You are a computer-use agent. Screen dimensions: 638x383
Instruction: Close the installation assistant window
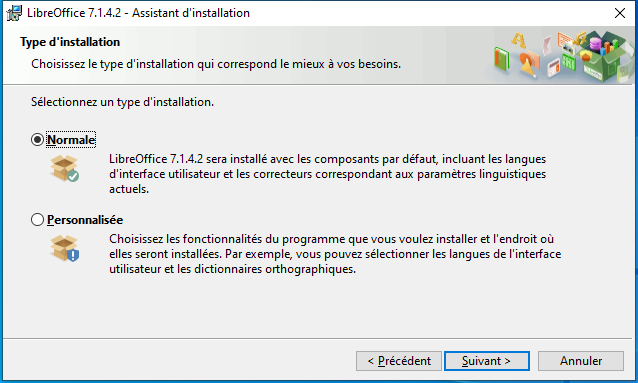pyautogui.click(x=620, y=13)
